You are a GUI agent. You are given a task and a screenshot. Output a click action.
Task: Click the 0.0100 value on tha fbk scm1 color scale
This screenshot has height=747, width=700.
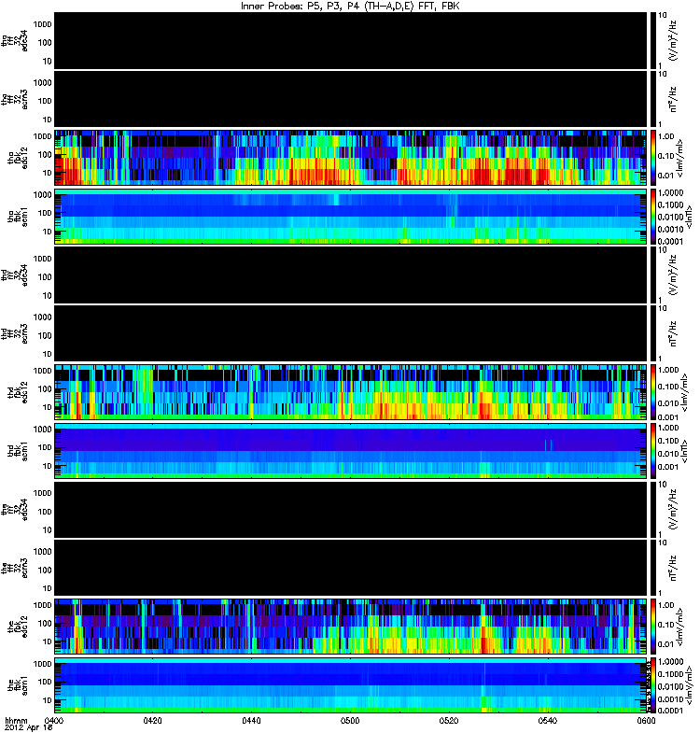click(x=670, y=218)
